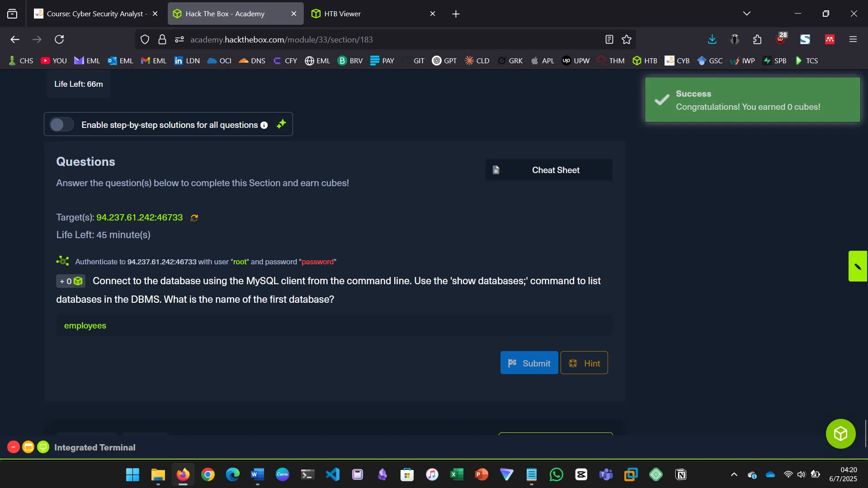
Task: Open Firefox downloads arrow icon
Action: click(x=712, y=40)
